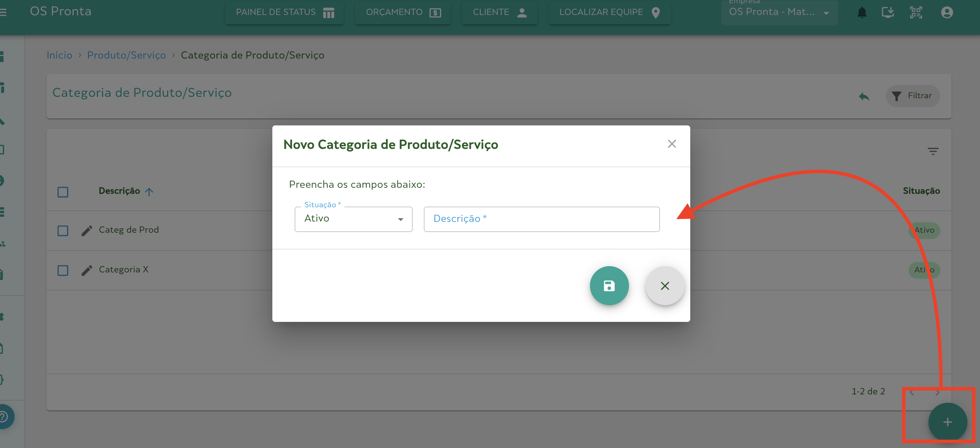Edit Categ de Prod pencil icon
The width and height of the screenshot is (980, 448).
click(87, 230)
